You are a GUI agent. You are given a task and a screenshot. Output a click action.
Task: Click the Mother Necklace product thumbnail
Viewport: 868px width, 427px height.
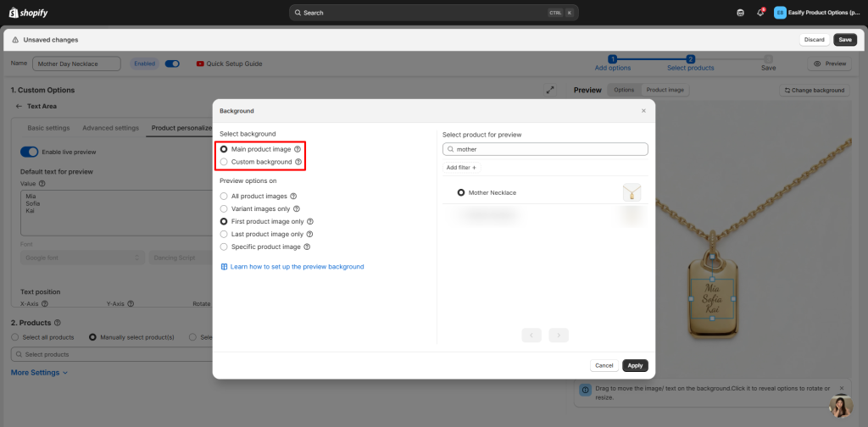click(631, 192)
